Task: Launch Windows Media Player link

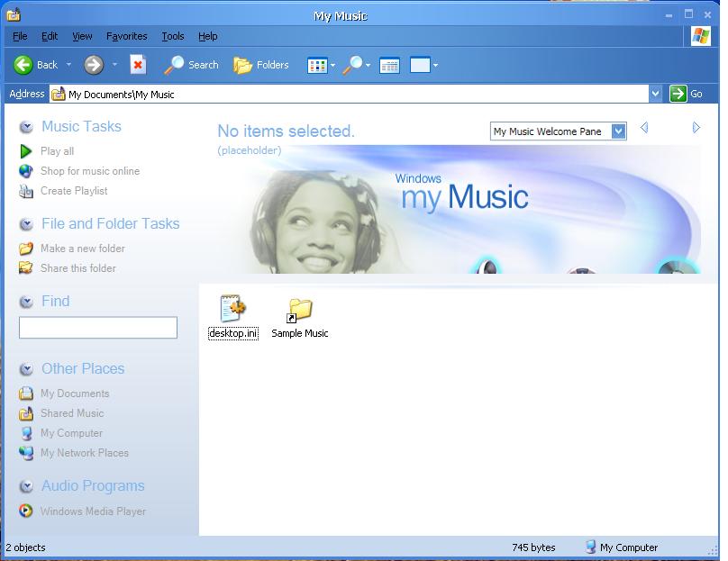Action: point(93,511)
